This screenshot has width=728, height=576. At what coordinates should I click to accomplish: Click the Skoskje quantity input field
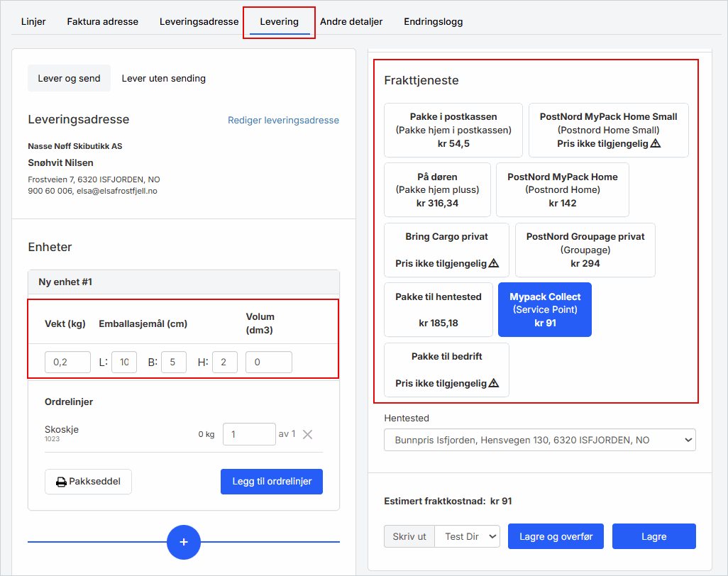(249, 434)
